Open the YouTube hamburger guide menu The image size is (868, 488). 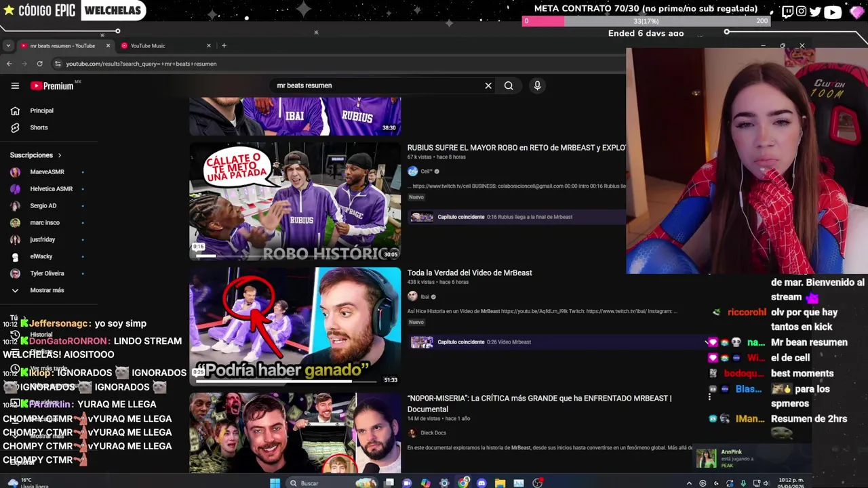click(x=15, y=85)
